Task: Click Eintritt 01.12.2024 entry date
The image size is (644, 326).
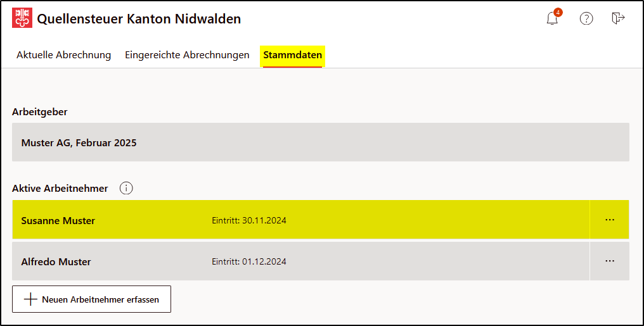Action: (x=249, y=261)
